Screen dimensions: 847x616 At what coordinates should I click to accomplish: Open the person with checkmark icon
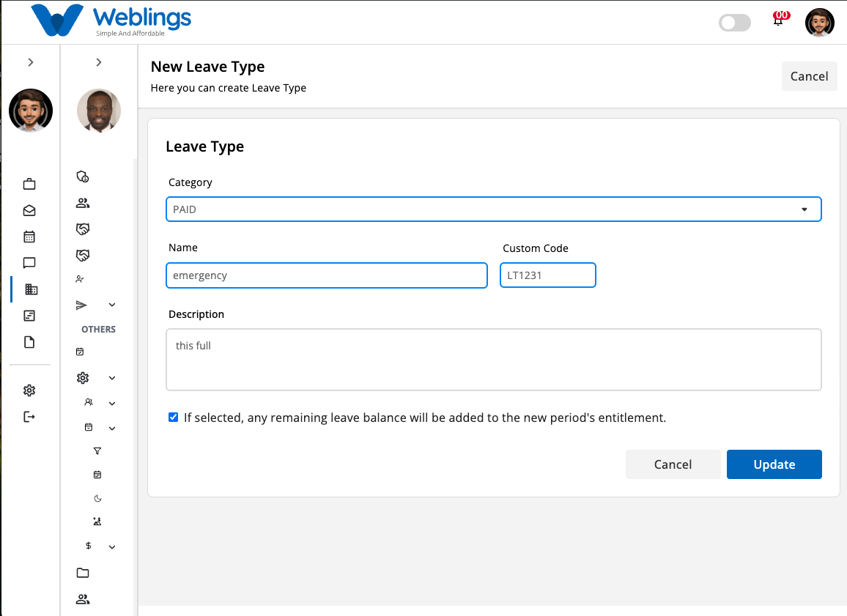pyautogui.click(x=80, y=279)
